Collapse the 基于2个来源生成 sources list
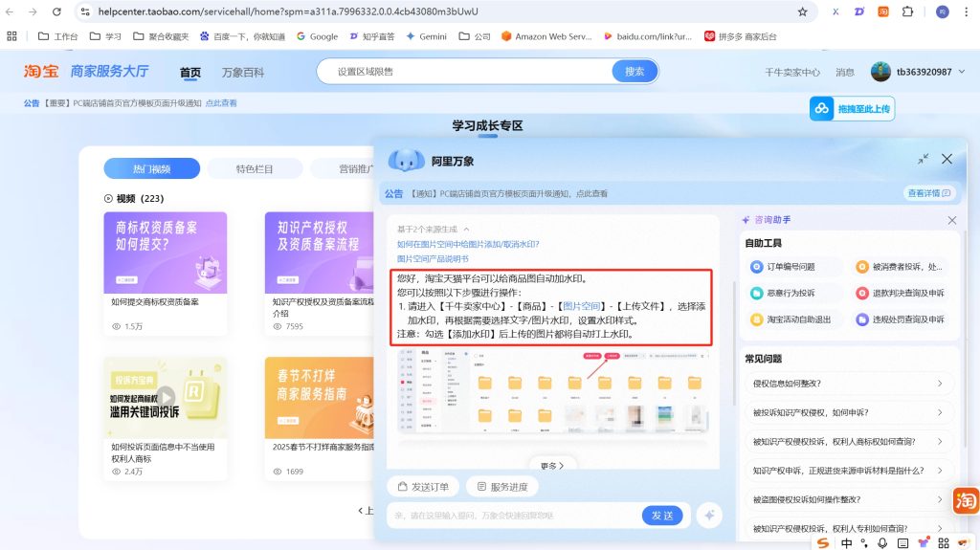Screen dimensions: 980x550 pos(466,230)
